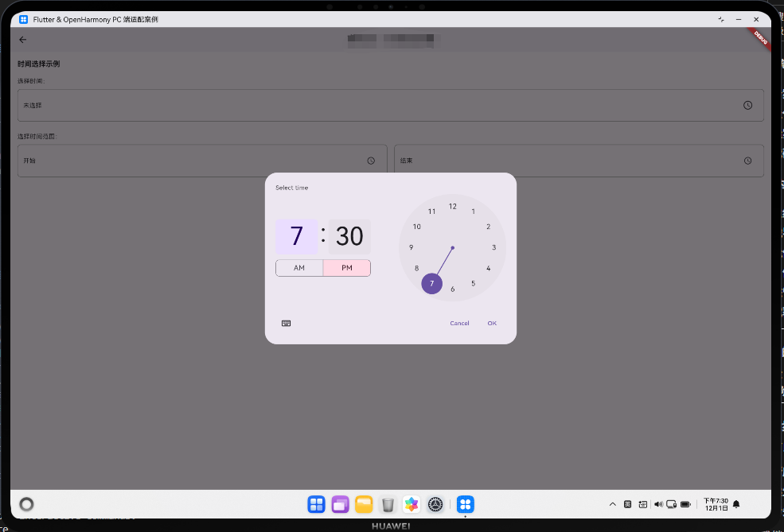Pick 9 on the clock dial

(x=411, y=247)
